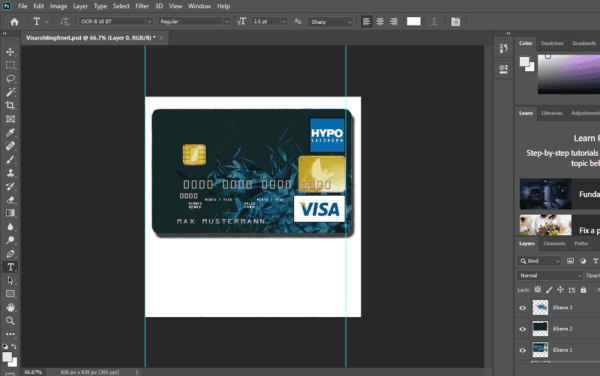Screen dimensions: 600x376
Task: Select the Magic Wand tool
Action: 10,92
